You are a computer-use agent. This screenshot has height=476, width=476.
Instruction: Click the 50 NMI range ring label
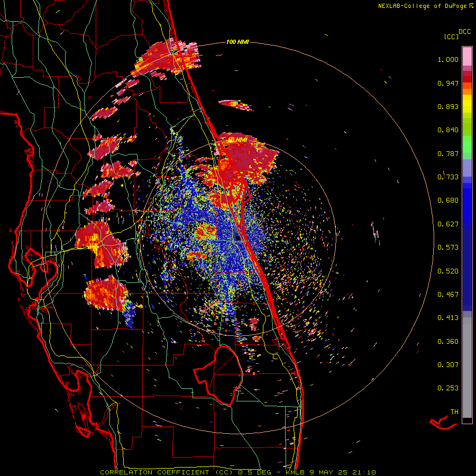(237, 140)
